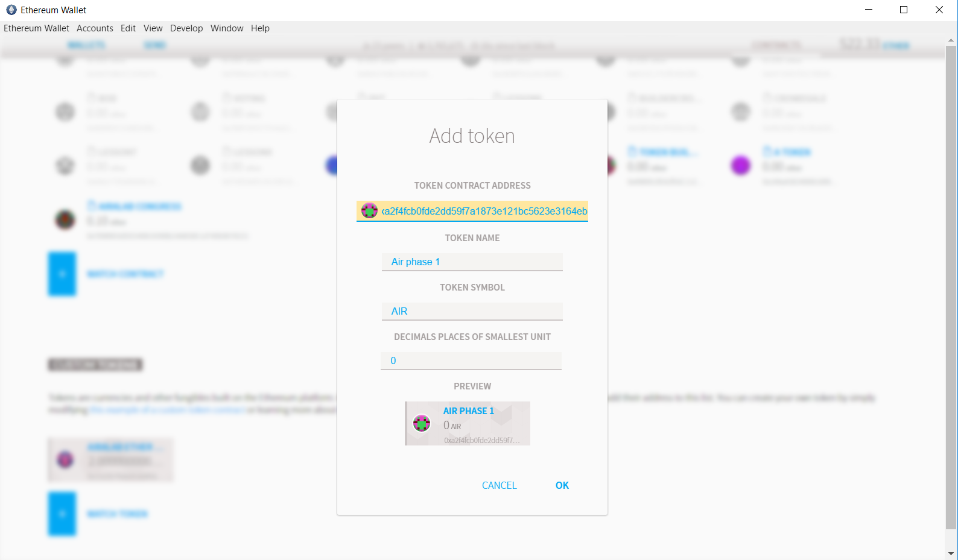Viewport: 958px width, 560px height.
Task: Click the blurred blue Watch Contract plus icon
Action: [x=62, y=274]
